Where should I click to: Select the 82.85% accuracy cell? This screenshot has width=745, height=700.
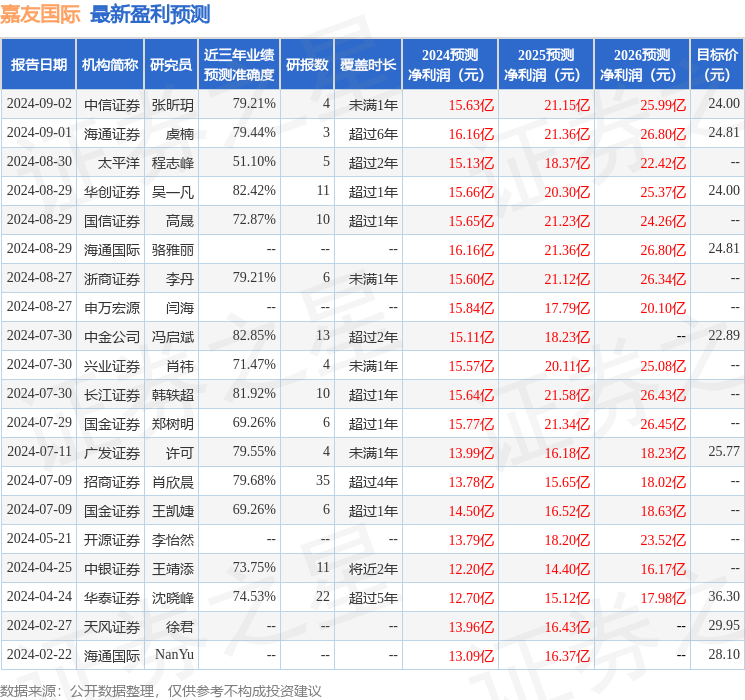click(x=239, y=336)
